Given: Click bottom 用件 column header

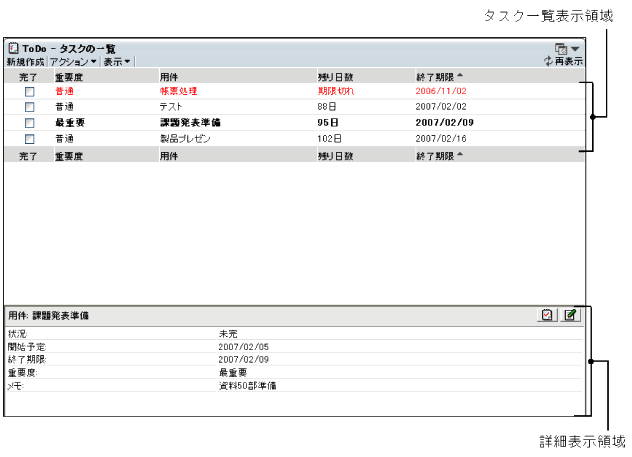Looking at the screenshot, I should click(168, 156).
